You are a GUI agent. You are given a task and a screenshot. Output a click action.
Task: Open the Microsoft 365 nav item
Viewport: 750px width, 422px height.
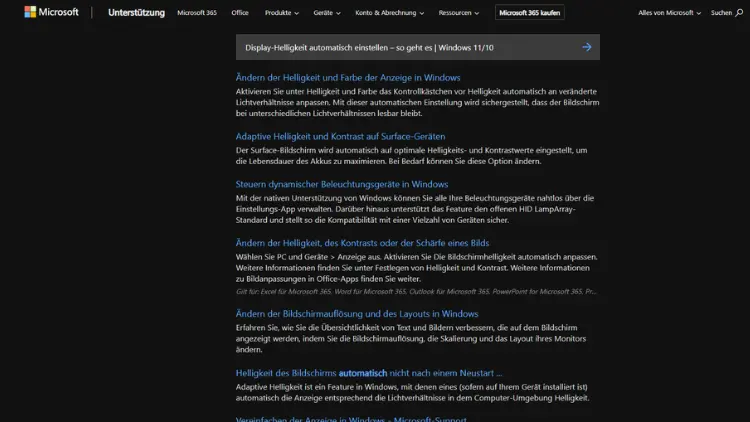pyautogui.click(x=197, y=13)
